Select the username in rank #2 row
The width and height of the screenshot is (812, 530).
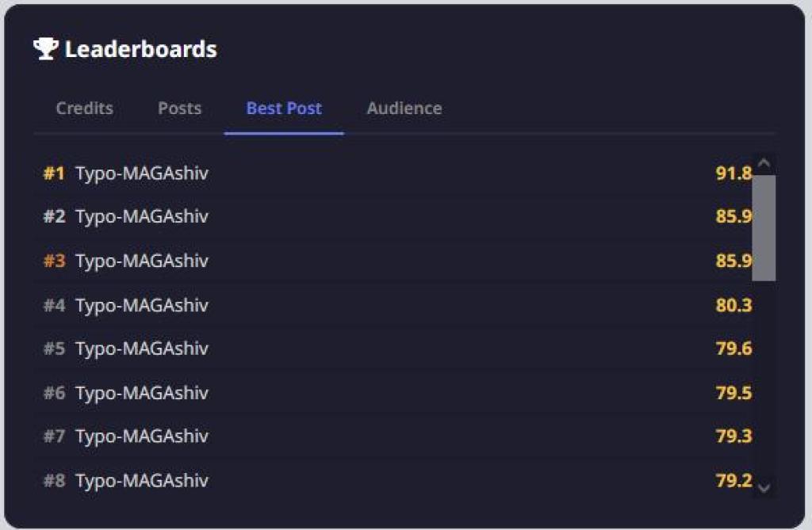click(142, 216)
